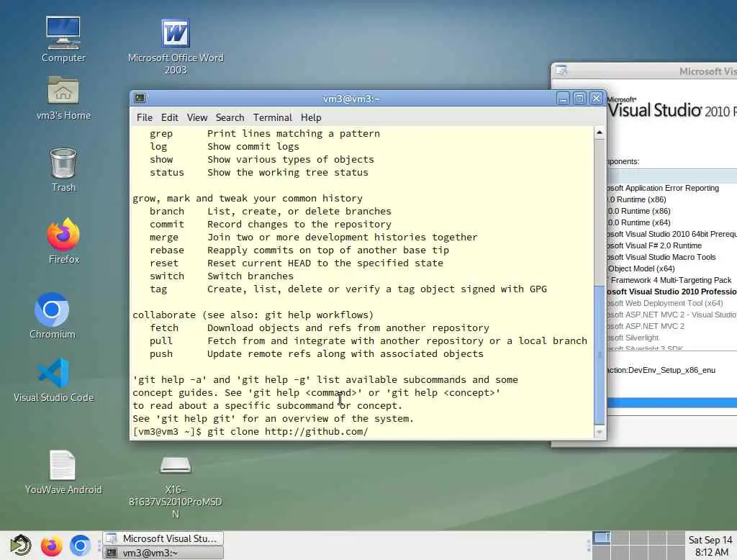Image resolution: width=737 pixels, height=560 pixels.
Task: Open the Computer desktop icon
Action: 63,40
